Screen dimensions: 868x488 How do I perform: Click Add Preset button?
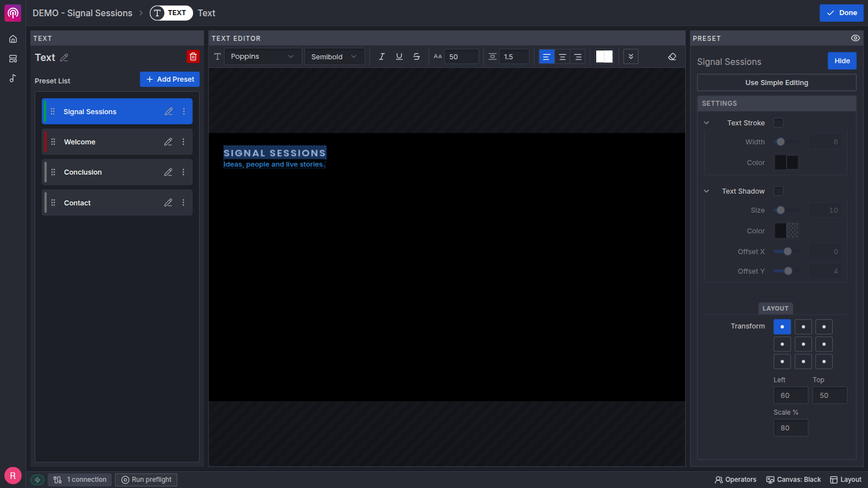click(x=169, y=79)
